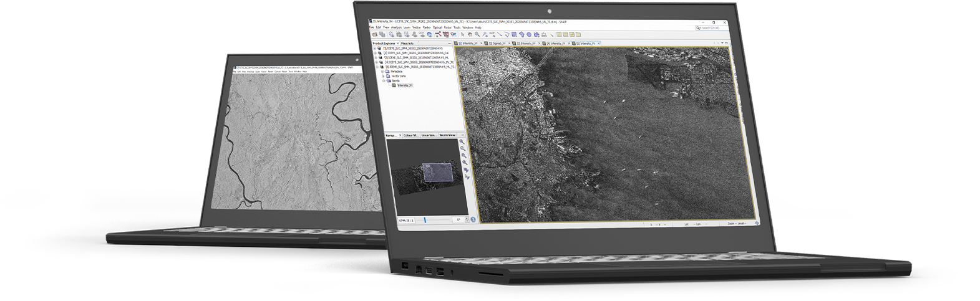Viewport: 980px width, 301px height.
Task: Expand product [1] ICEYE_SLC tree node
Action: point(376,48)
